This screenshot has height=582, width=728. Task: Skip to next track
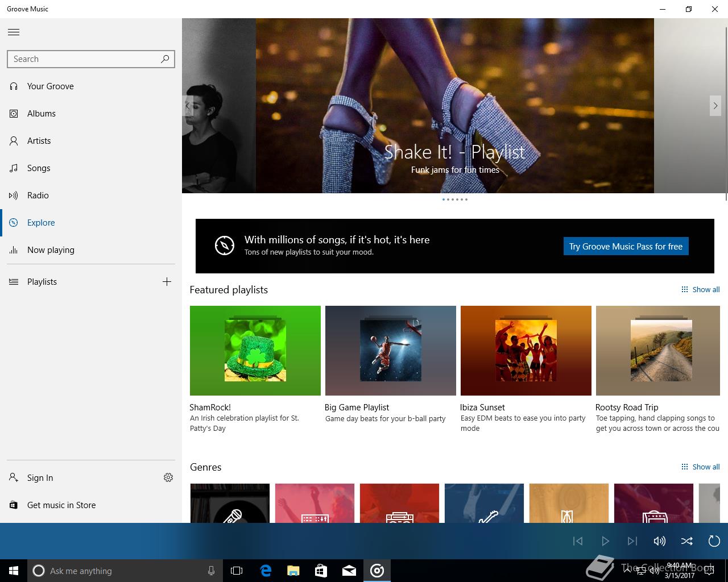pos(632,541)
